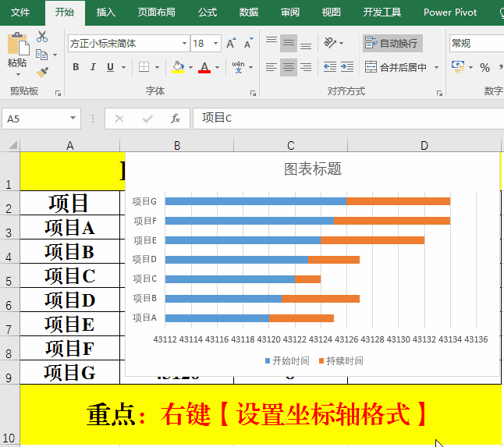Screen dimensions: 504x447
Task: Switch to the 数据 (Data) tab
Action: pos(249,12)
